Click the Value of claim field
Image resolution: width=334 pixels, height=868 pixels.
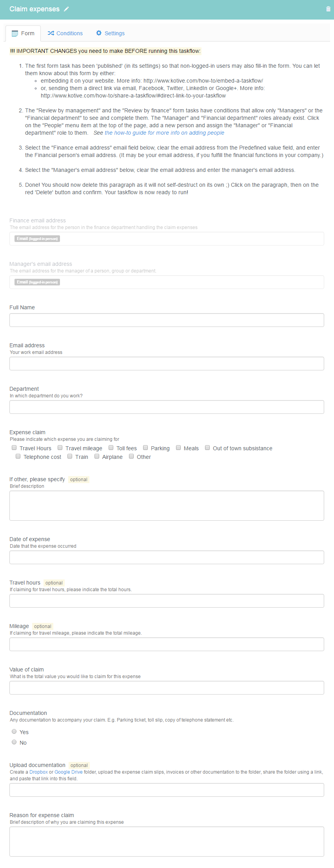pyautogui.click(x=167, y=688)
